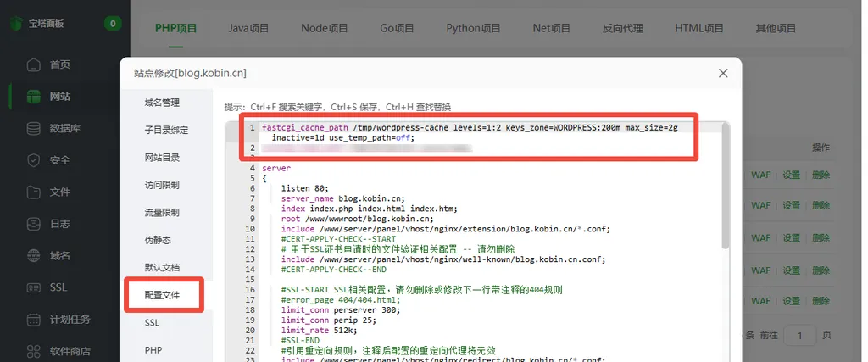Screen dimensions: 868x362
Task: Select the Go项目 tab
Action: tap(397, 28)
